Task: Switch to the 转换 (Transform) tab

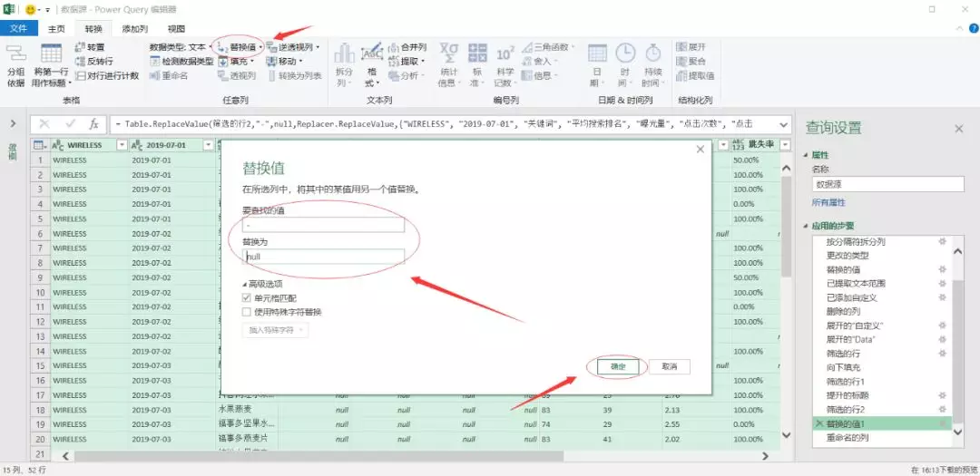Action: [x=93, y=29]
